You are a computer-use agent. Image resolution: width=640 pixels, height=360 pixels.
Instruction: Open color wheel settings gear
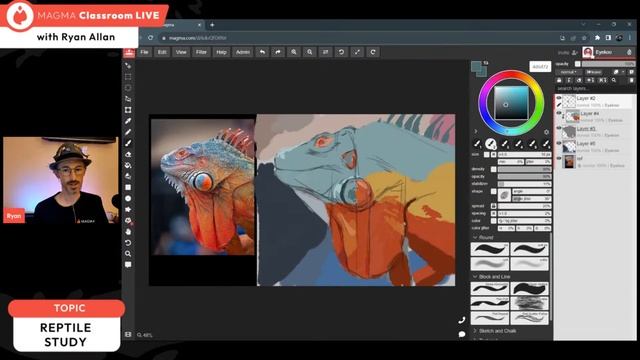(x=547, y=132)
